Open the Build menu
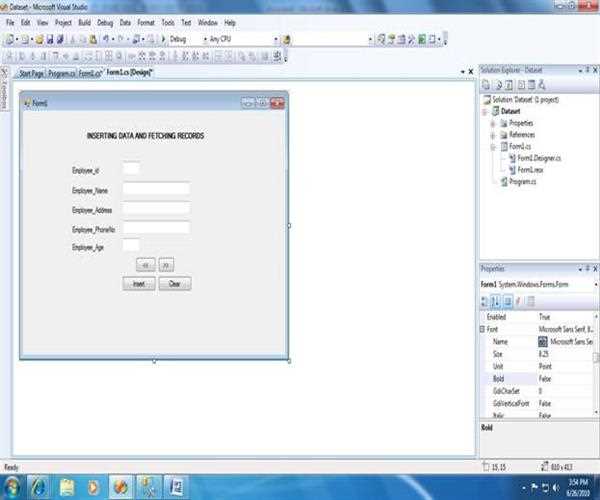Screen dimensions: 600x500 (84, 22)
